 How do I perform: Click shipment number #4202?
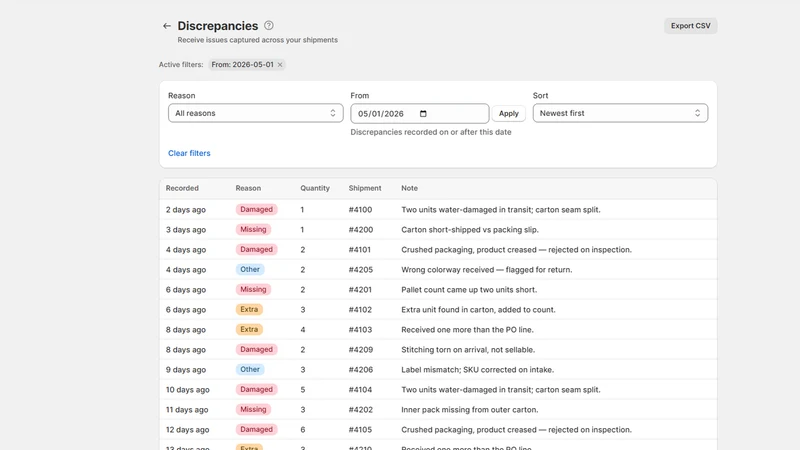pos(361,410)
